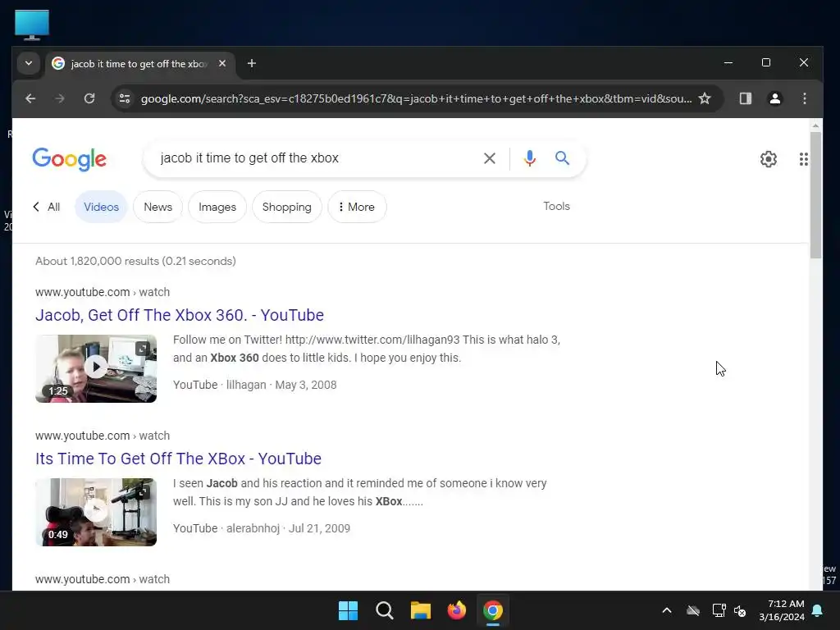Open Google quick settings gear
The image size is (840, 630).
[768, 158]
